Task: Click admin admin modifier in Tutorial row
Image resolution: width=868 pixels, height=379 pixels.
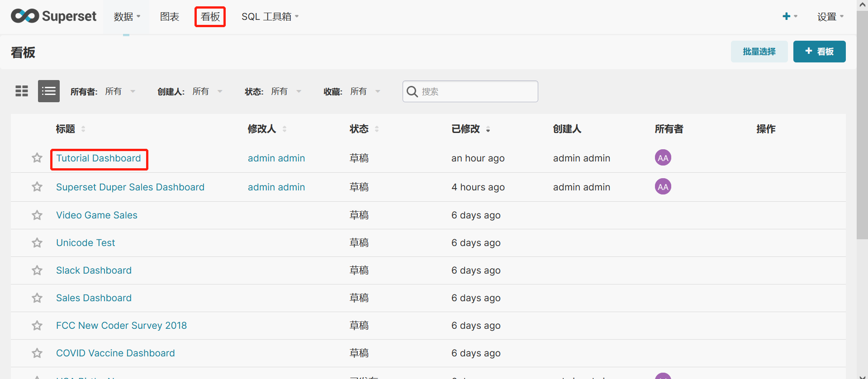Action: (276, 158)
